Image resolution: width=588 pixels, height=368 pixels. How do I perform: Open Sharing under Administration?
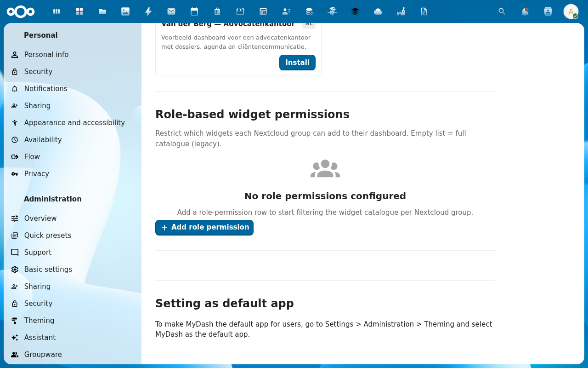point(73,287)
